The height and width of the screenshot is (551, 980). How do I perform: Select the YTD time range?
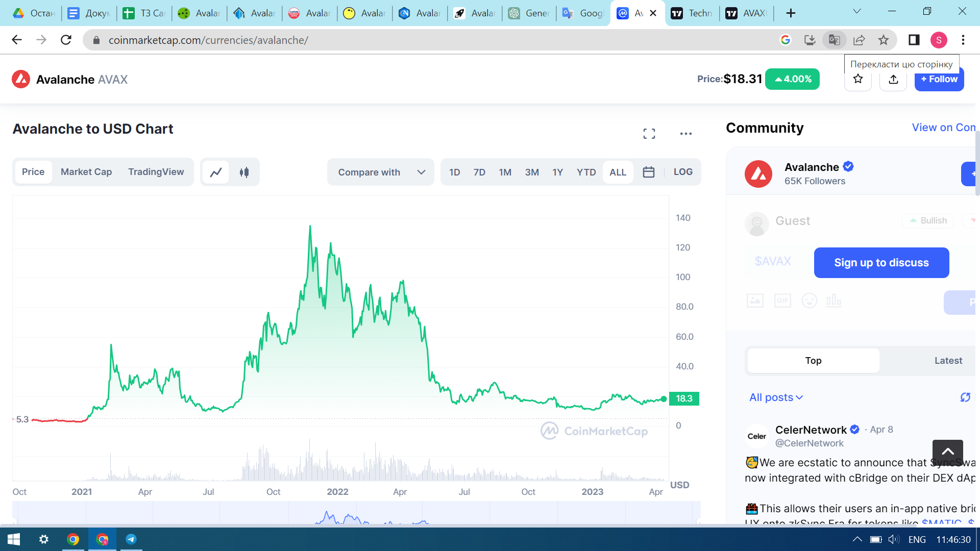click(x=586, y=172)
